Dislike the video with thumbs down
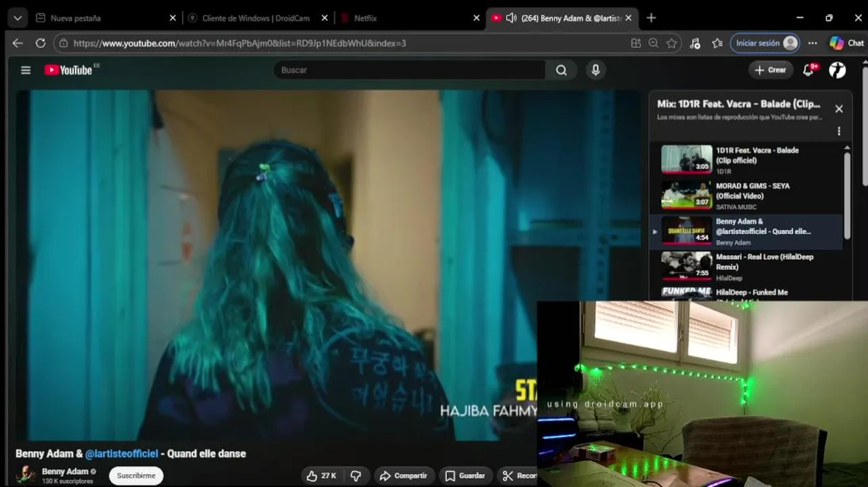The height and width of the screenshot is (487, 868). (x=356, y=476)
